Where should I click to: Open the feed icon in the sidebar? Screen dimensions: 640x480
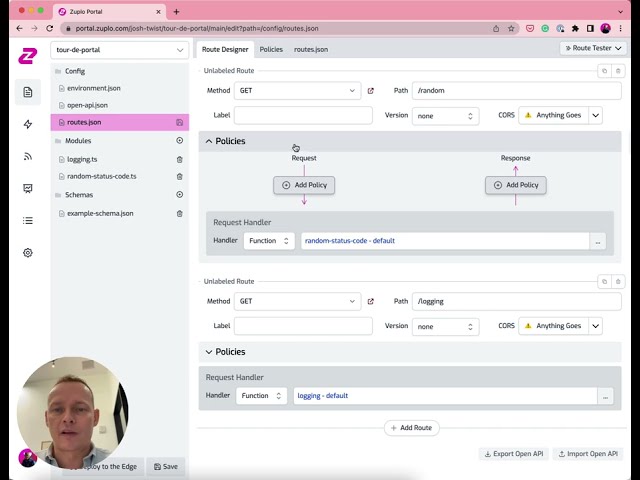point(28,156)
